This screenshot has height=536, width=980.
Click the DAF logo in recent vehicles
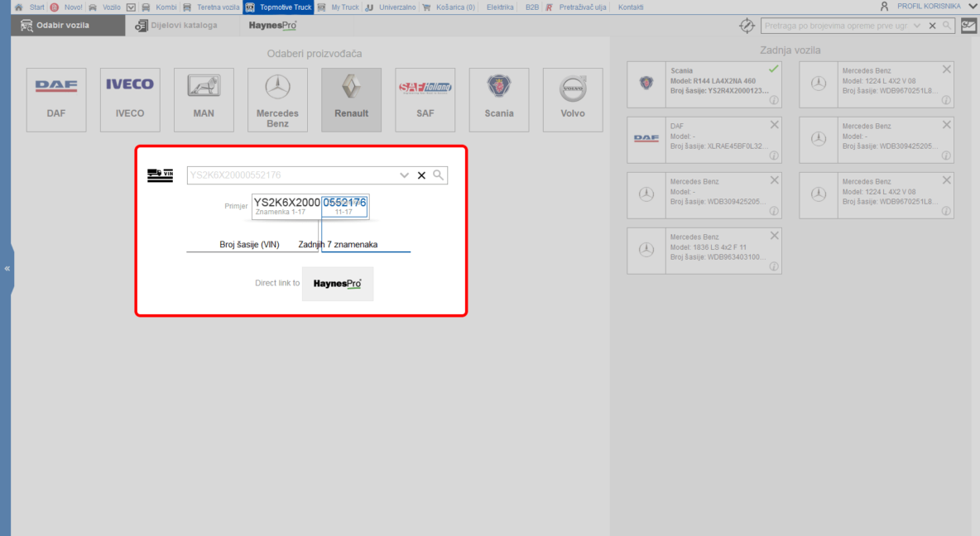coord(646,139)
